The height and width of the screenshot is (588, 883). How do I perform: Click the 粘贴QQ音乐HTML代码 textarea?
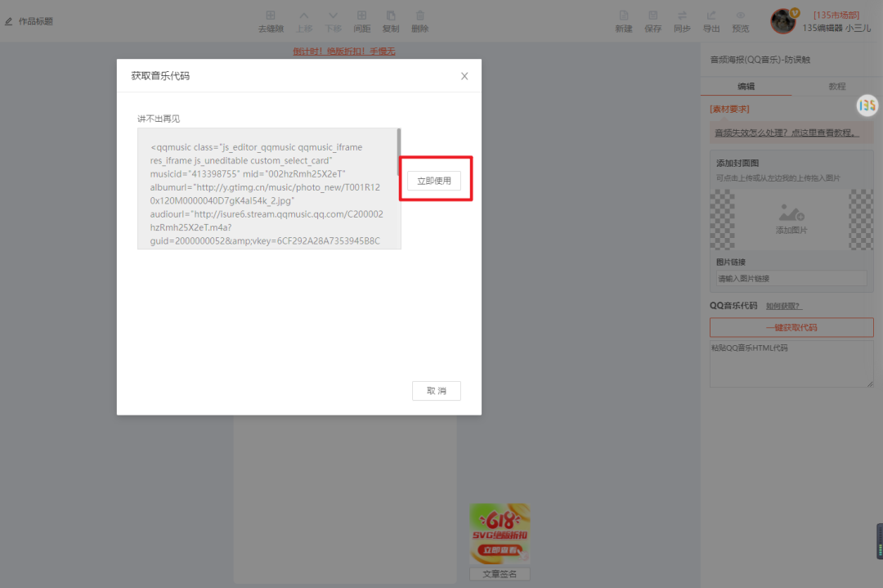point(791,364)
